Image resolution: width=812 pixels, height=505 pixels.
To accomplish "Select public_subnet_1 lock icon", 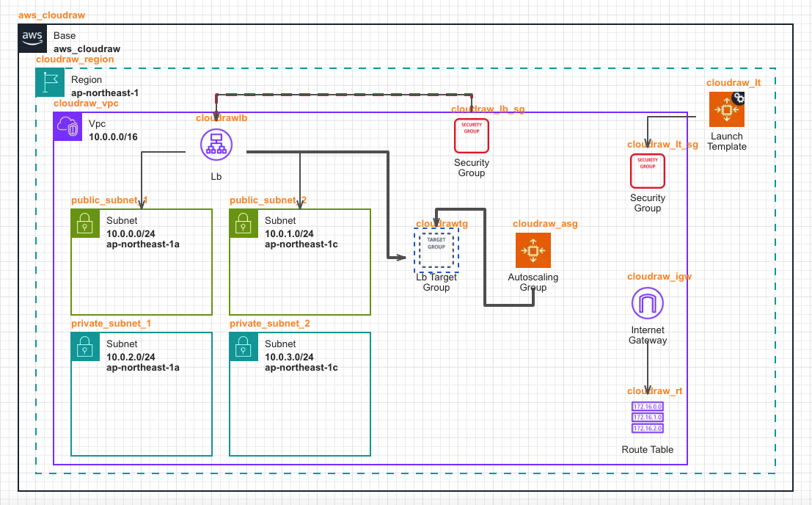I will click(85, 223).
